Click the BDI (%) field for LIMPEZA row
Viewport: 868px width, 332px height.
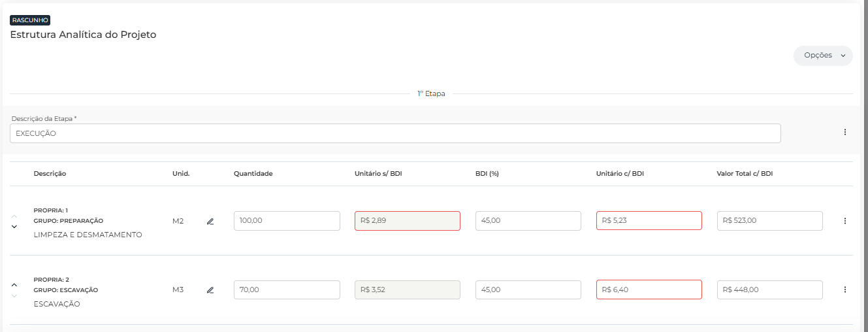(x=528, y=221)
